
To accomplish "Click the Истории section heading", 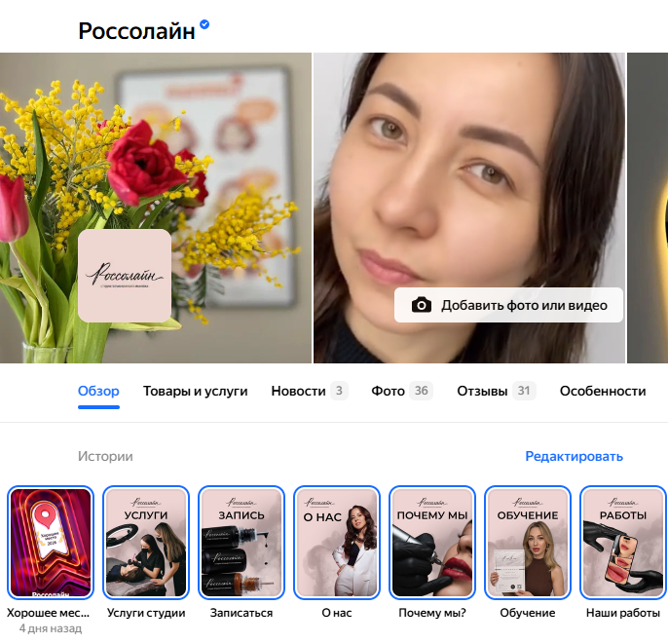I will pos(105,457).
